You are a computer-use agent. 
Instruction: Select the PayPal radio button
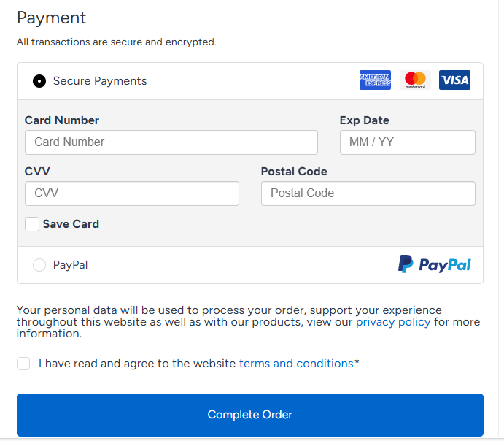[x=39, y=265]
